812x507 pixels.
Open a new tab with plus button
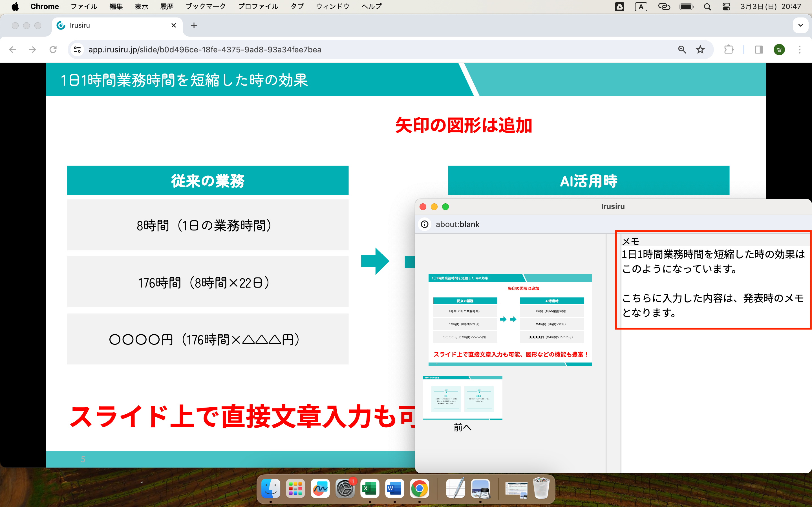pos(194,25)
